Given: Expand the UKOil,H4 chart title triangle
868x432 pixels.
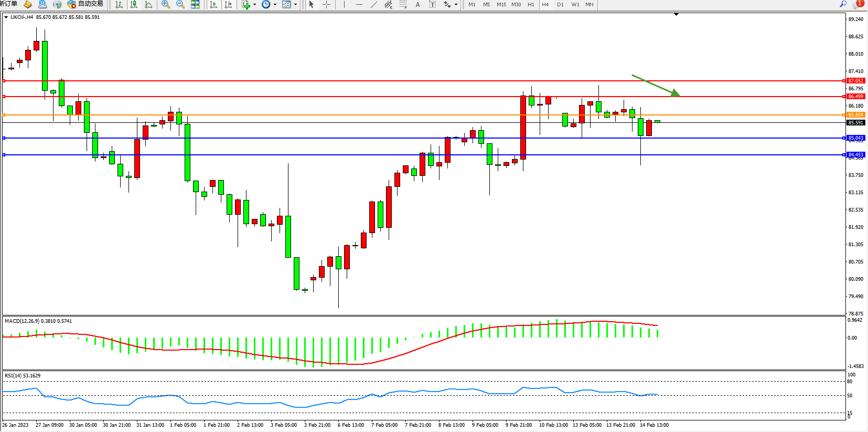Looking at the screenshot, I should [x=6, y=17].
